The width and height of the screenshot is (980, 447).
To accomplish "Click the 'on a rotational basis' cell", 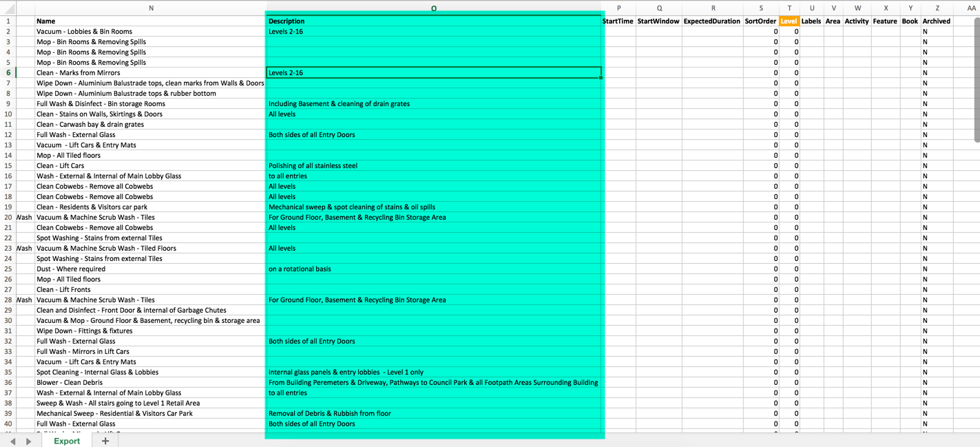I will (x=433, y=269).
